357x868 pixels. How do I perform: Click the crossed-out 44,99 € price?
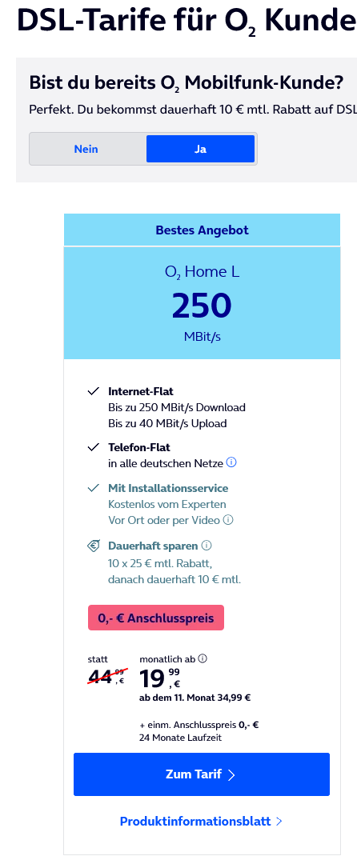coord(106,677)
